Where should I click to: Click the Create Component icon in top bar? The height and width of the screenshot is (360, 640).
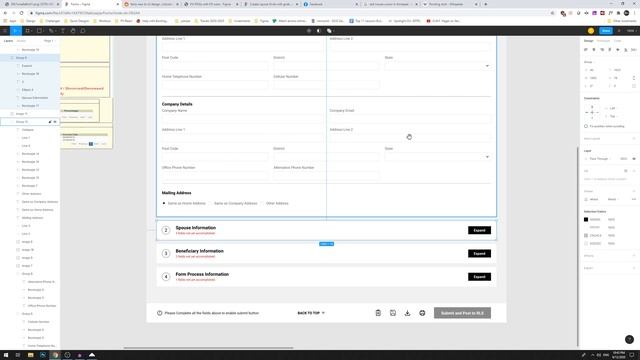click(x=309, y=31)
